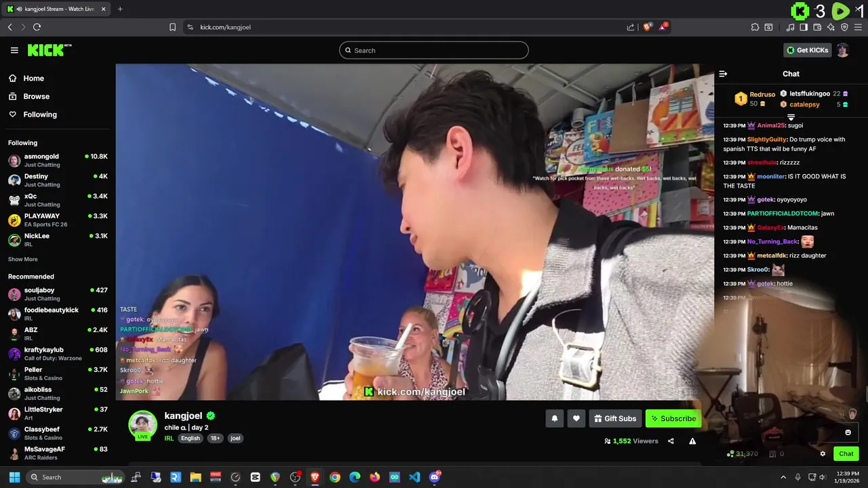
Task: Click the KICK logo
Action: coord(49,50)
